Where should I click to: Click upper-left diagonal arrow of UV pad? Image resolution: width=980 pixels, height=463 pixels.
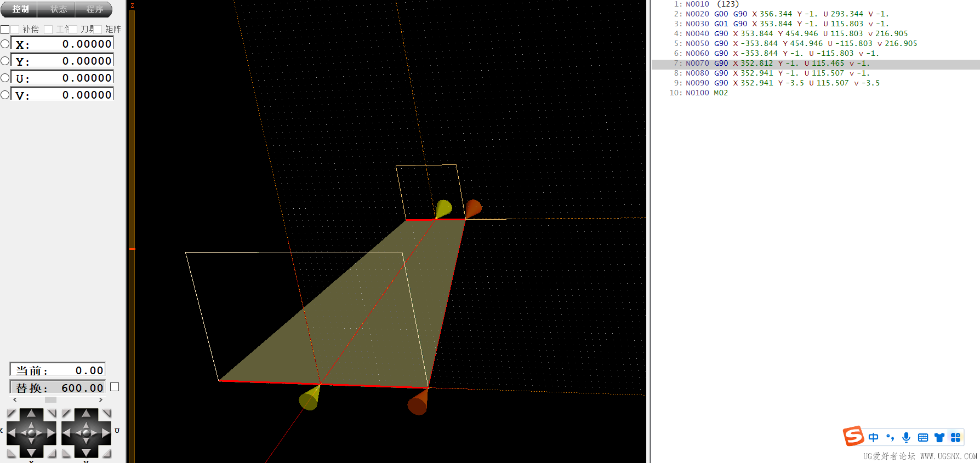66,413
